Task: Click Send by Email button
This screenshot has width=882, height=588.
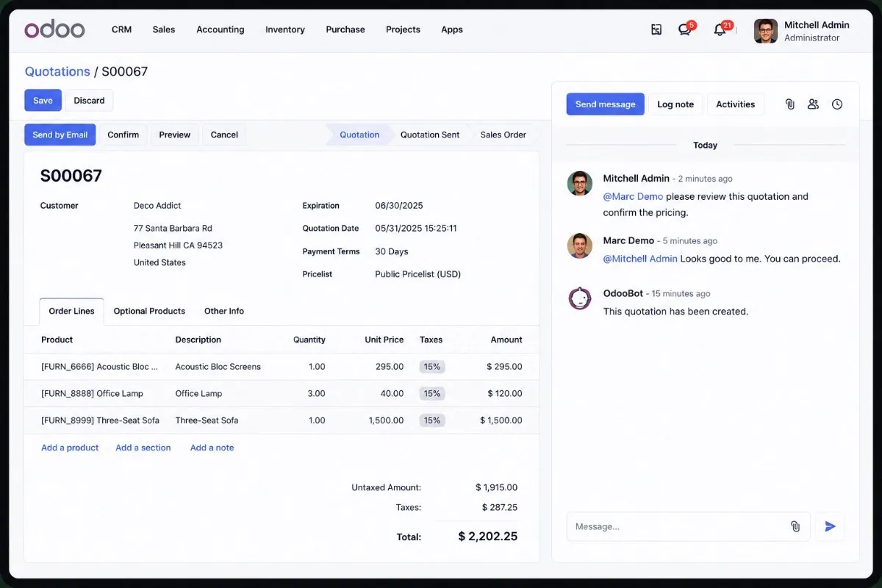Action: [x=60, y=135]
